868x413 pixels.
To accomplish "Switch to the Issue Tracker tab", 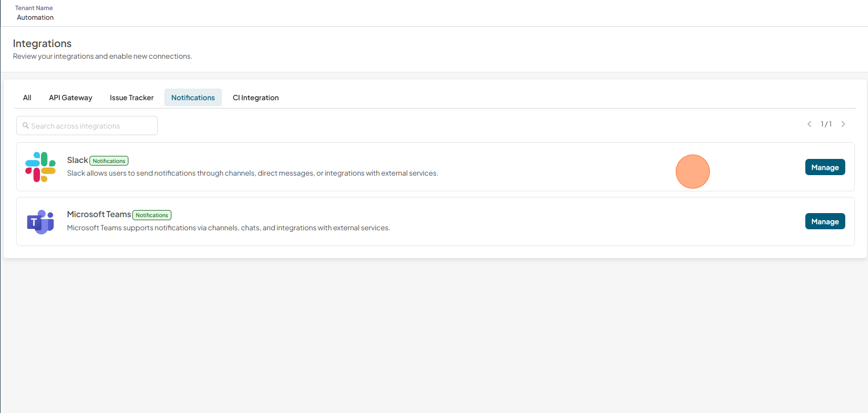I will point(132,98).
